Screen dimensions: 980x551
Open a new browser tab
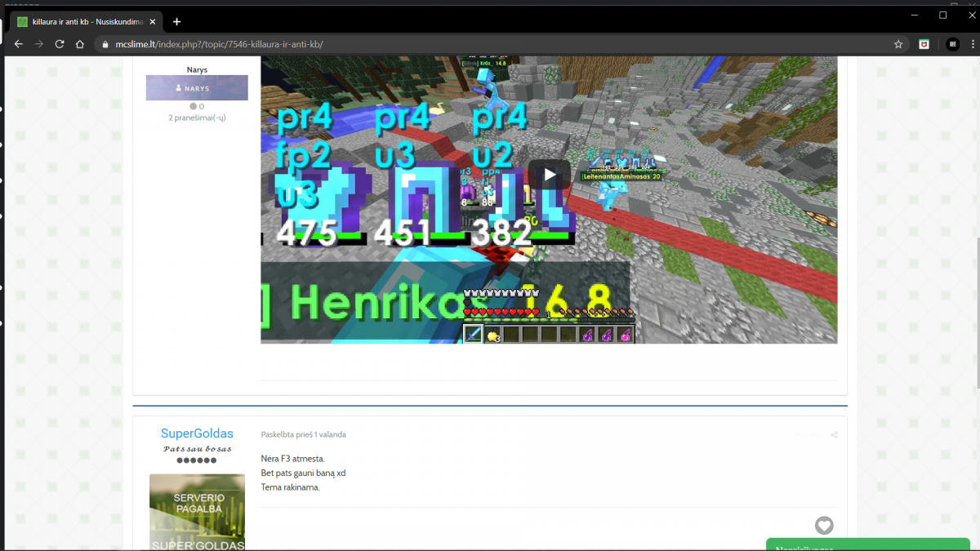pyautogui.click(x=176, y=21)
